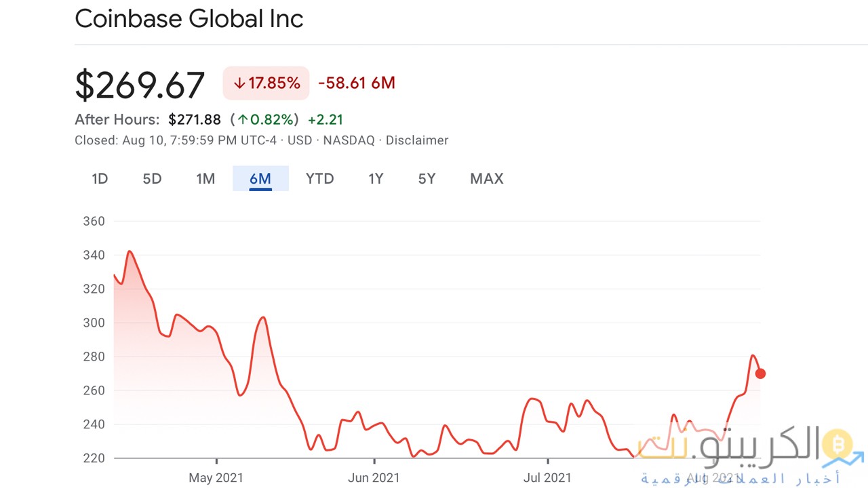Click the Jul 2021 axis label
The image size is (868, 488).
click(547, 478)
